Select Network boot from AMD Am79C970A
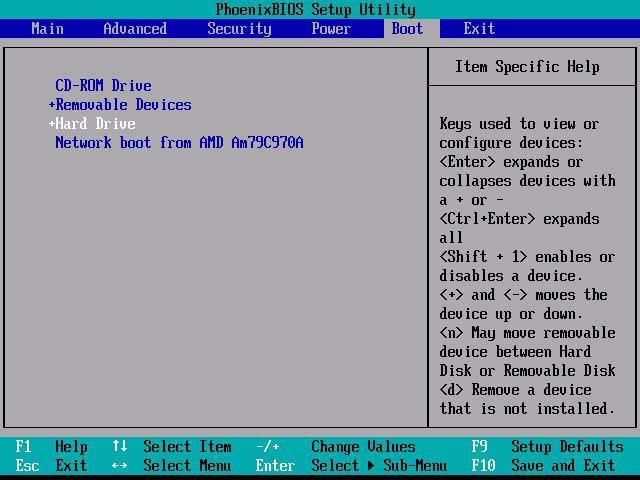This screenshot has width=640, height=480. [179, 142]
